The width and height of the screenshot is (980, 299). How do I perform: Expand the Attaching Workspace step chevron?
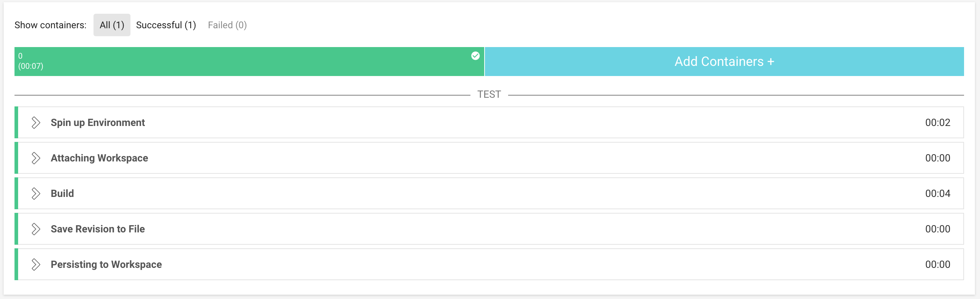pyautogui.click(x=36, y=158)
